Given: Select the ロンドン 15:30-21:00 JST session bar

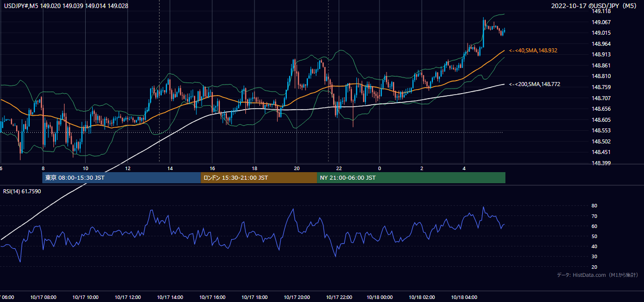Looking at the screenshot, I should [x=259, y=178].
